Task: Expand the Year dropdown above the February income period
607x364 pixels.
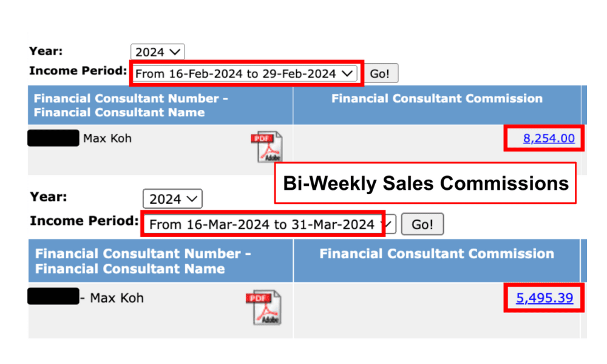Action: coord(157,52)
